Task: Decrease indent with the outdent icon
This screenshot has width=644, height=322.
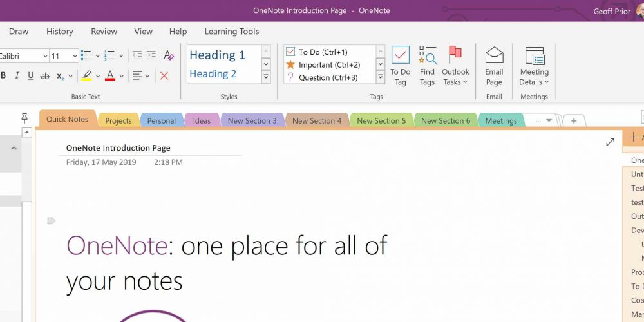Action: [137, 55]
